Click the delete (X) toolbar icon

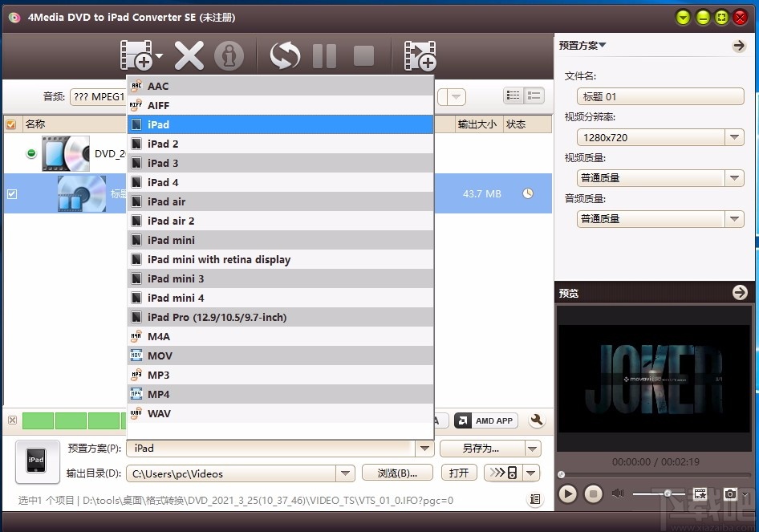(188, 56)
